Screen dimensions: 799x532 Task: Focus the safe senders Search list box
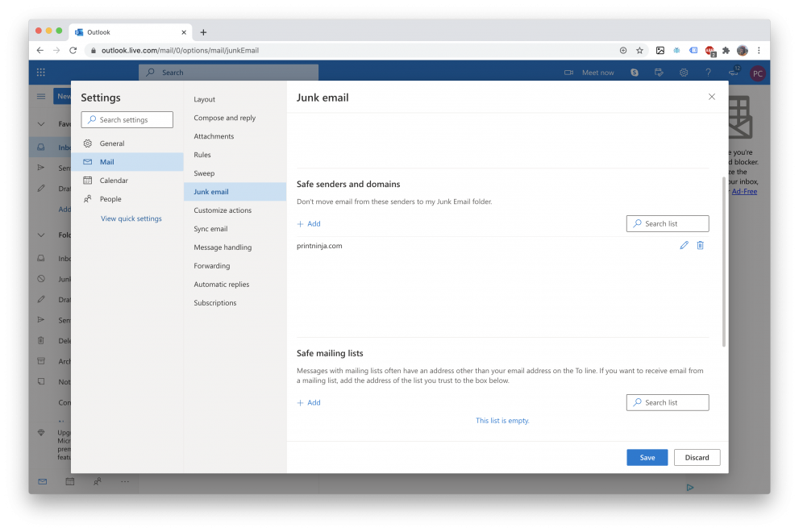[x=668, y=224]
